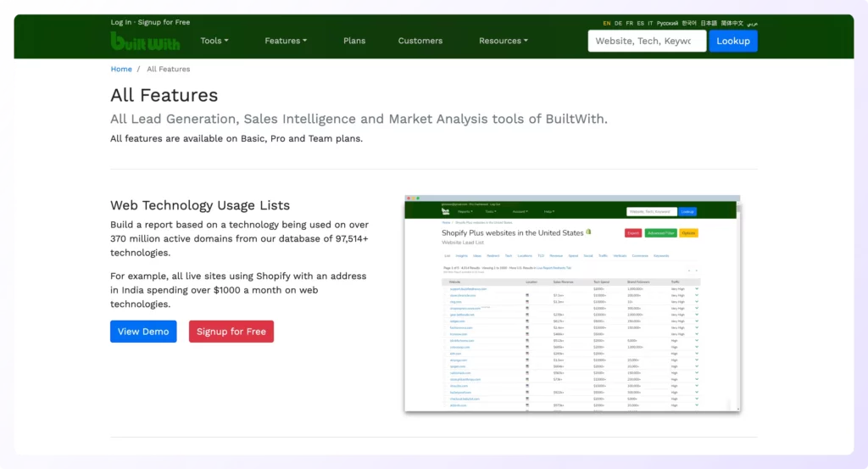Switch language to Chinese 简体中文

[x=732, y=23]
